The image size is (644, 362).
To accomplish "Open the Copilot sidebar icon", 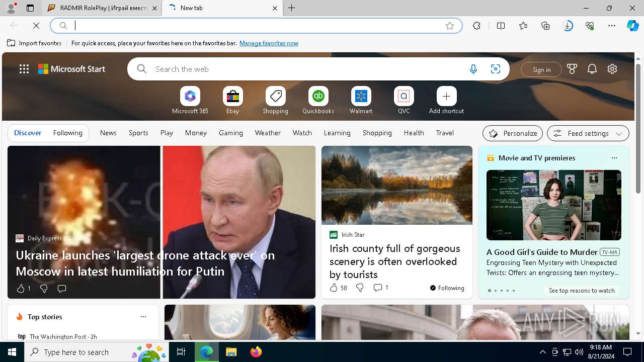I will point(632,26).
